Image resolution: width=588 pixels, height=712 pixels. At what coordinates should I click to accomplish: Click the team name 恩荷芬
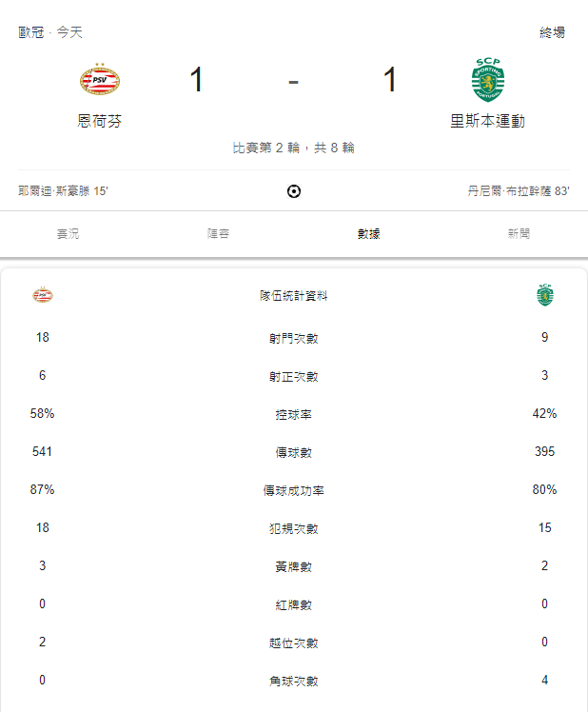(100, 121)
